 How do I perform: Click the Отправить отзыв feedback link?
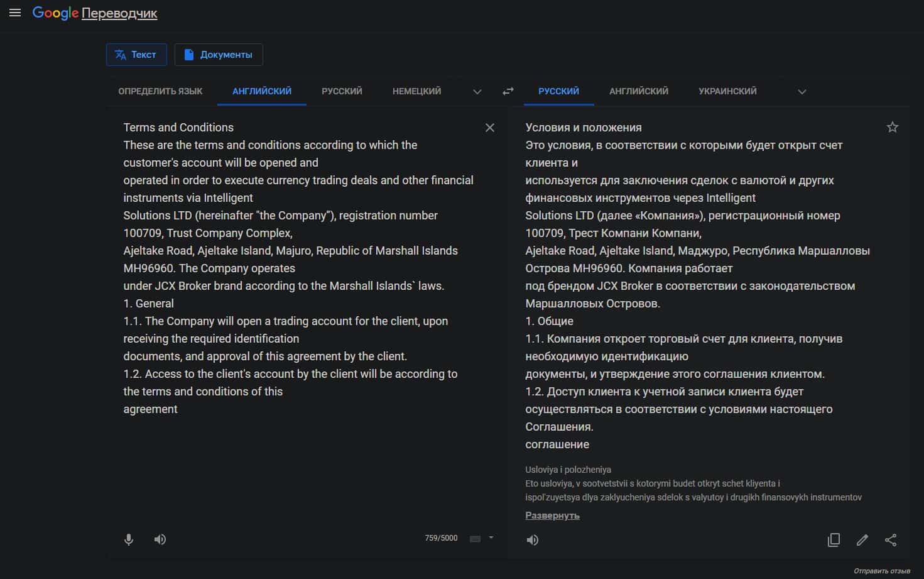coord(881,571)
